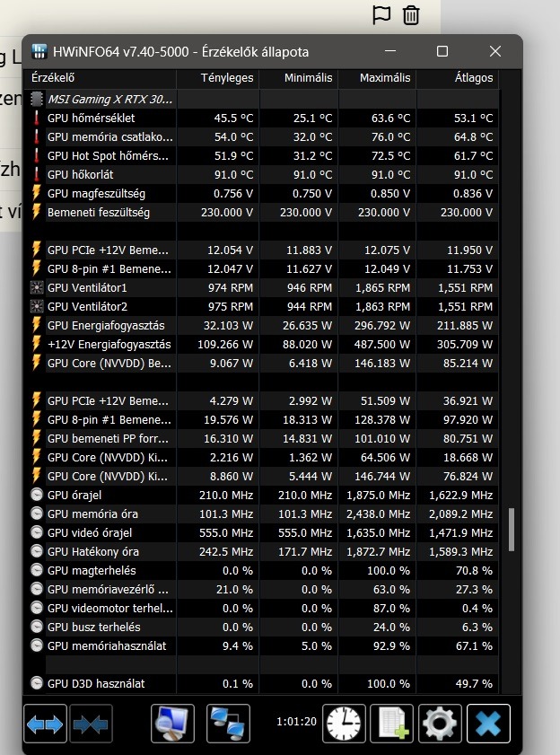Screen dimensions: 560x755
Task: Click clock icon of GPU órajel row
Action: [37, 495]
